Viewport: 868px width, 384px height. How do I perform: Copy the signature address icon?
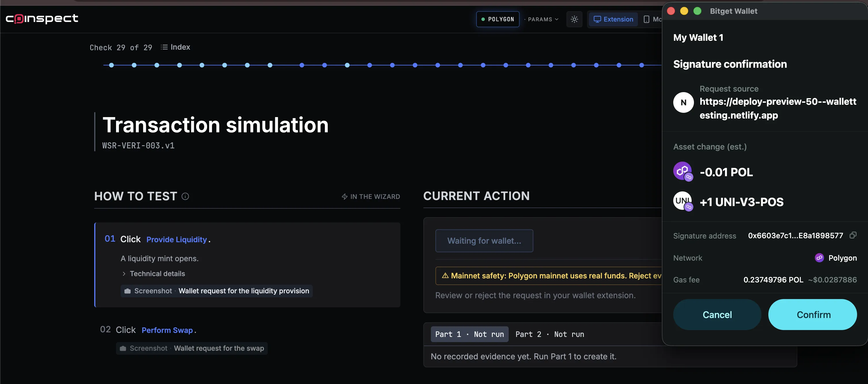[853, 235]
